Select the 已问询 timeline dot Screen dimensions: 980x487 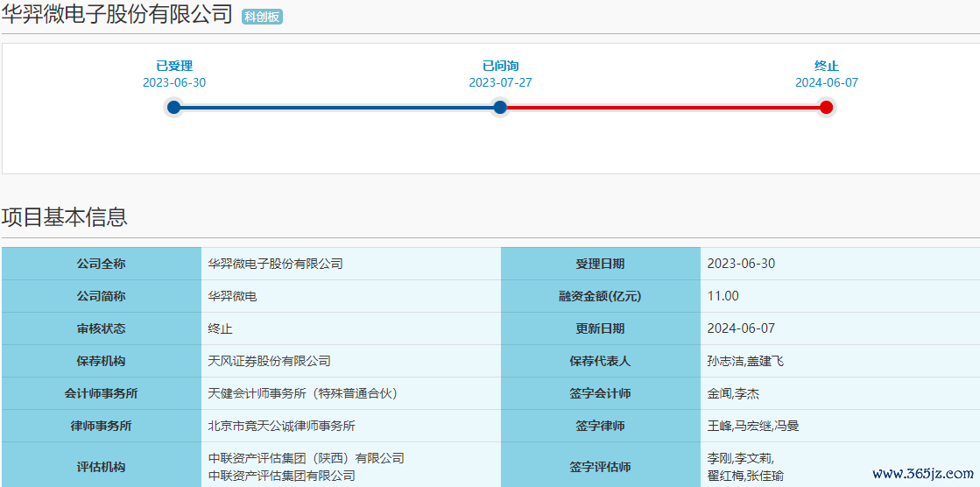point(500,108)
